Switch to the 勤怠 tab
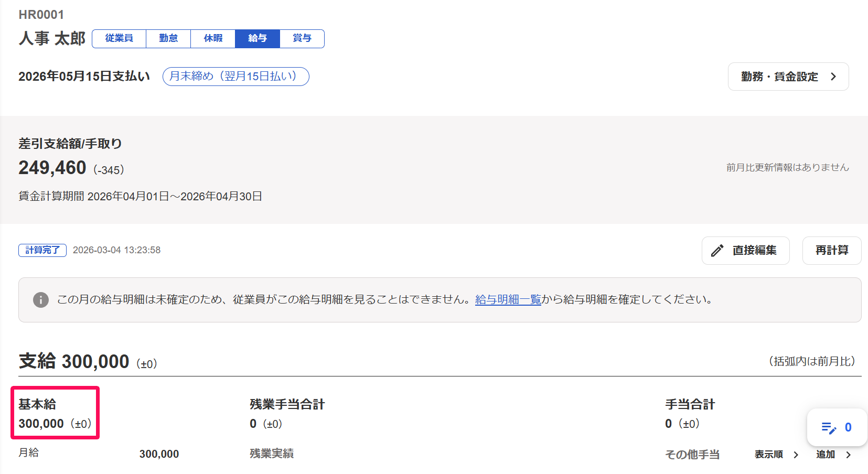Viewport: 868px width, 474px height. 168,38
